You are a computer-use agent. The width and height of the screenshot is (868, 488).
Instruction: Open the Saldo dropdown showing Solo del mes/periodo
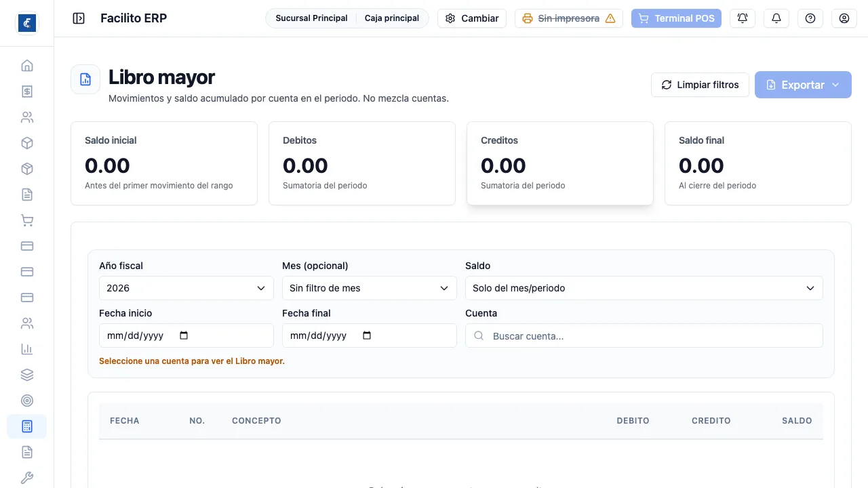[644, 288]
